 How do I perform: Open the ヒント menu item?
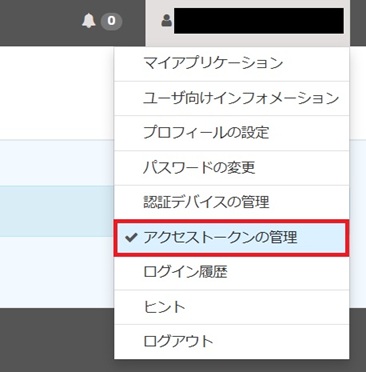point(232,307)
